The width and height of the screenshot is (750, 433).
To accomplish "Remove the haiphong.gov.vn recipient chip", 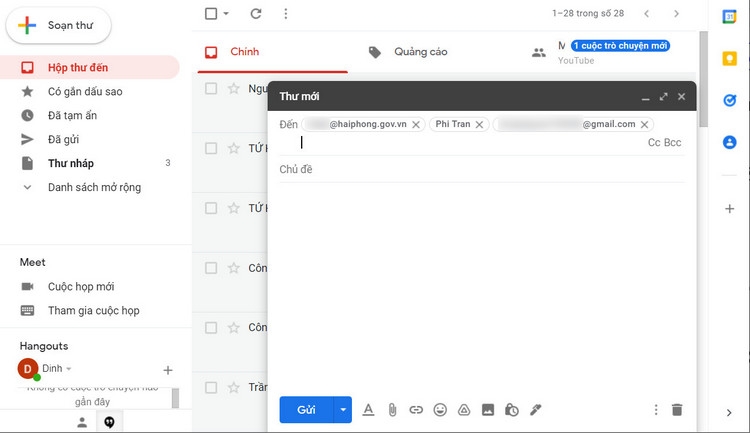I will pyautogui.click(x=416, y=124).
